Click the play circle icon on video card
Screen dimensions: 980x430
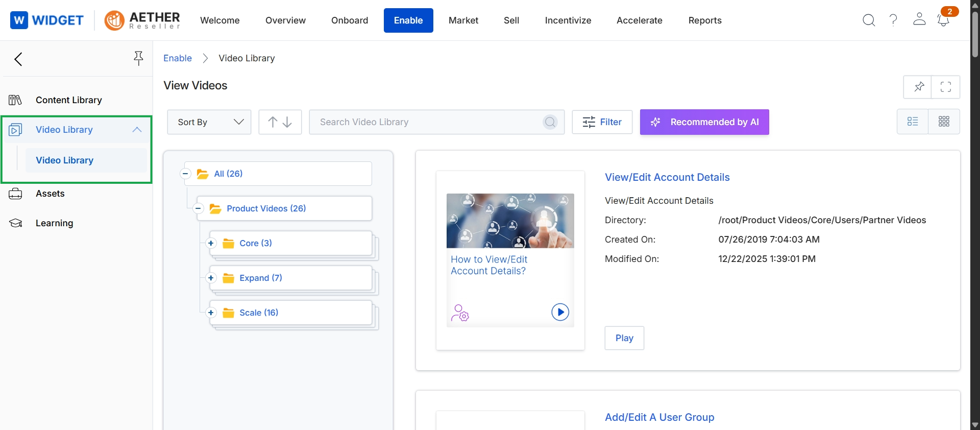coord(560,312)
